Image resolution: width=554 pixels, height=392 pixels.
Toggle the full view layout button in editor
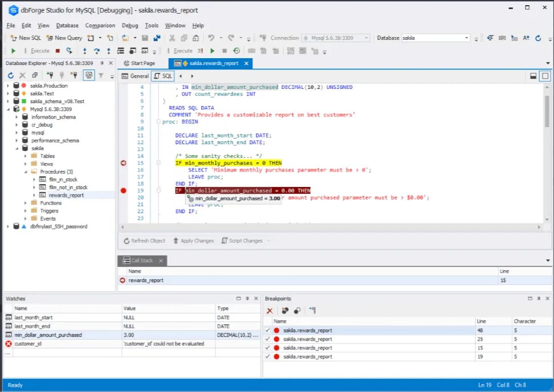tap(545, 76)
